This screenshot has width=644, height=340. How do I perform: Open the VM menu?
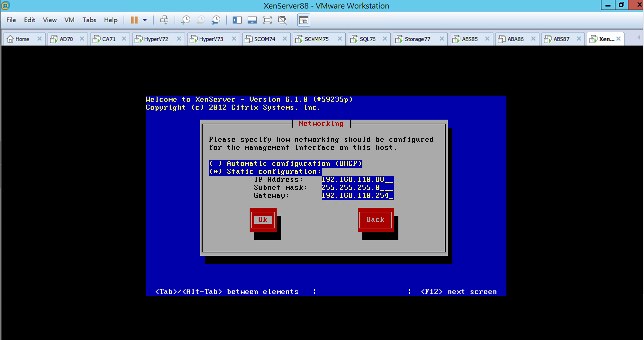click(x=70, y=20)
